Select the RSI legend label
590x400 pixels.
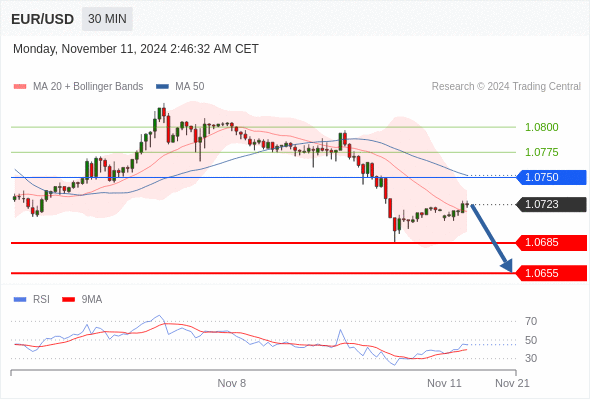pos(41,300)
